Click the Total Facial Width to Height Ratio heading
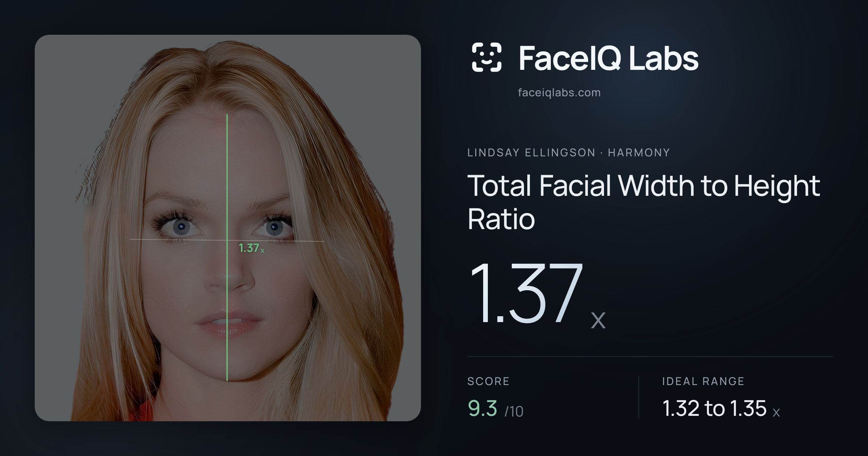 click(x=644, y=202)
